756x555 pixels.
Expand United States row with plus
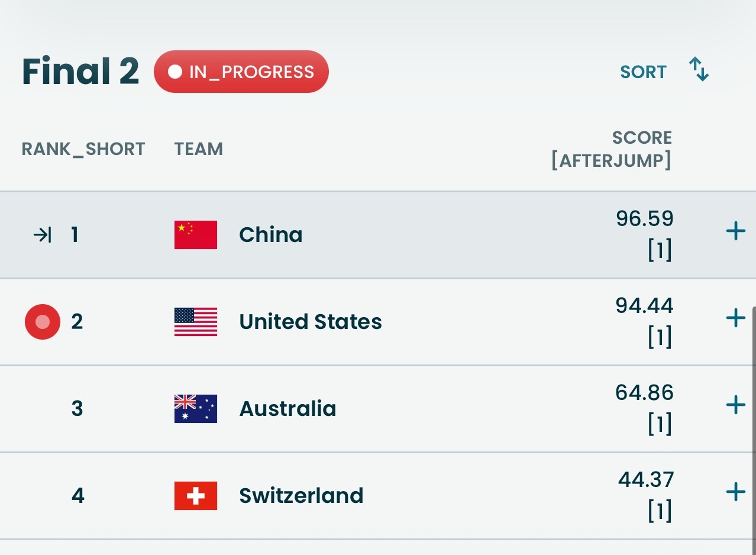tap(735, 318)
